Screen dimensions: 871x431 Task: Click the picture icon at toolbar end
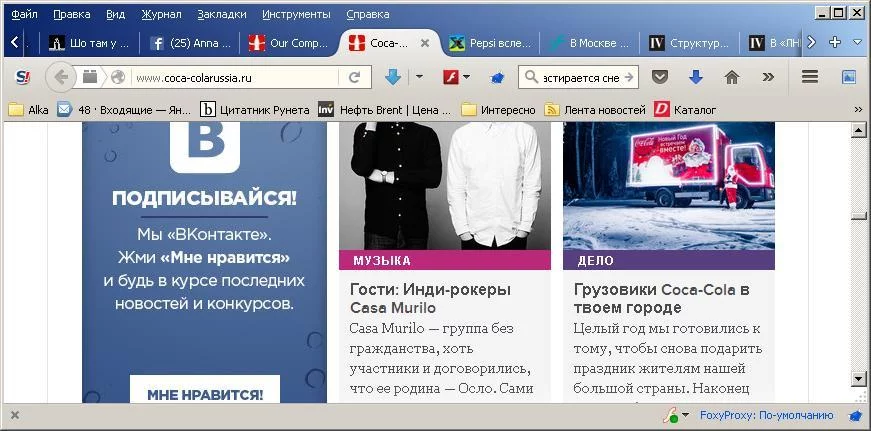(849, 77)
